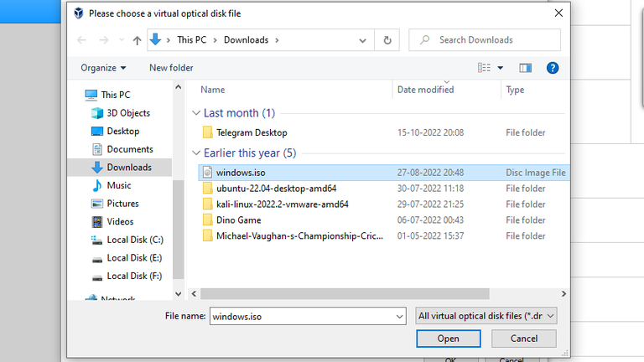644x362 pixels.
Task: Toggle the preview pane
Action: [x=525, y=68]
